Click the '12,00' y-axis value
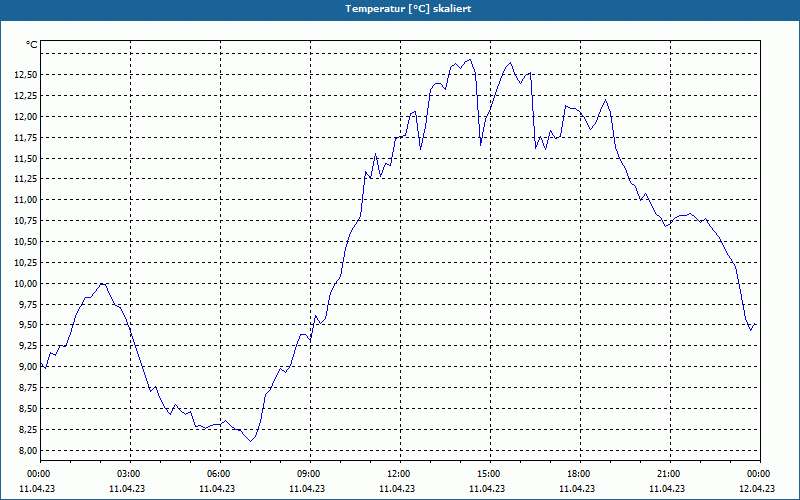 pos(26,117)
